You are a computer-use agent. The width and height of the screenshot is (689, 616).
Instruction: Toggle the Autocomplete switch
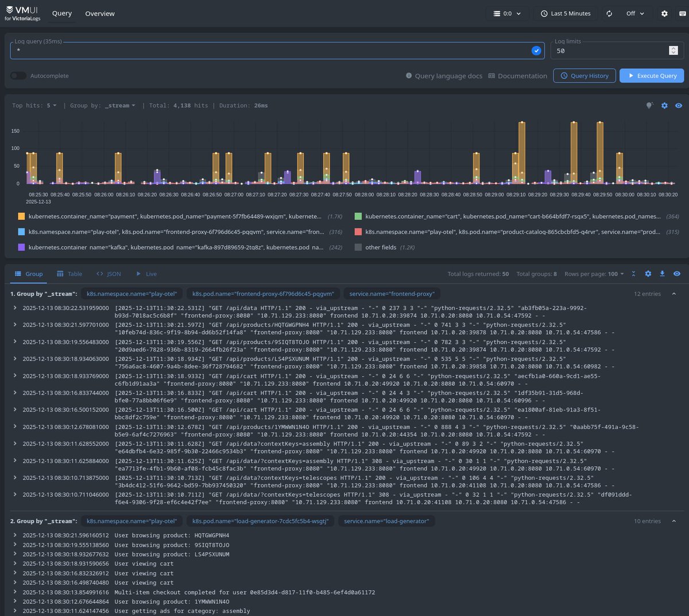coord(18,76)
